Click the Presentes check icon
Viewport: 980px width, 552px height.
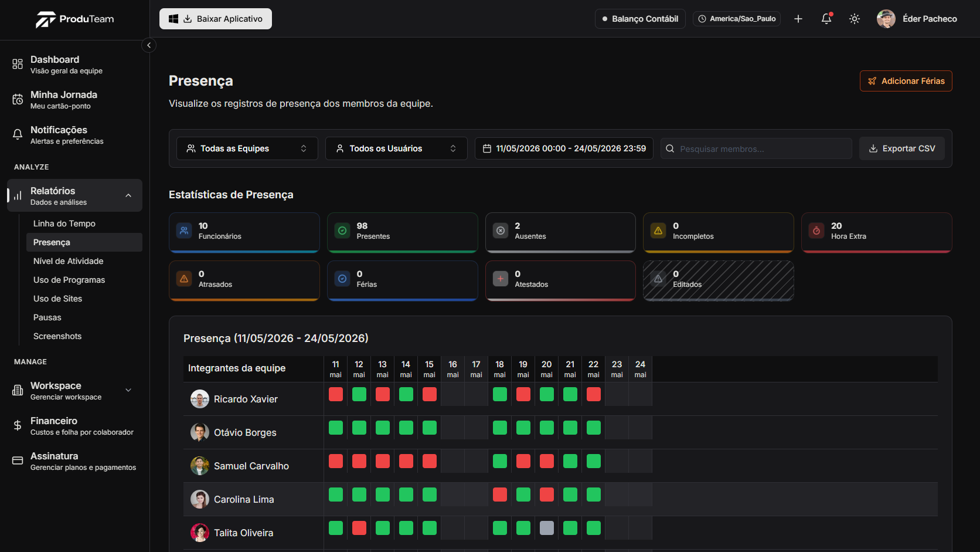click(x=342, y=231)
